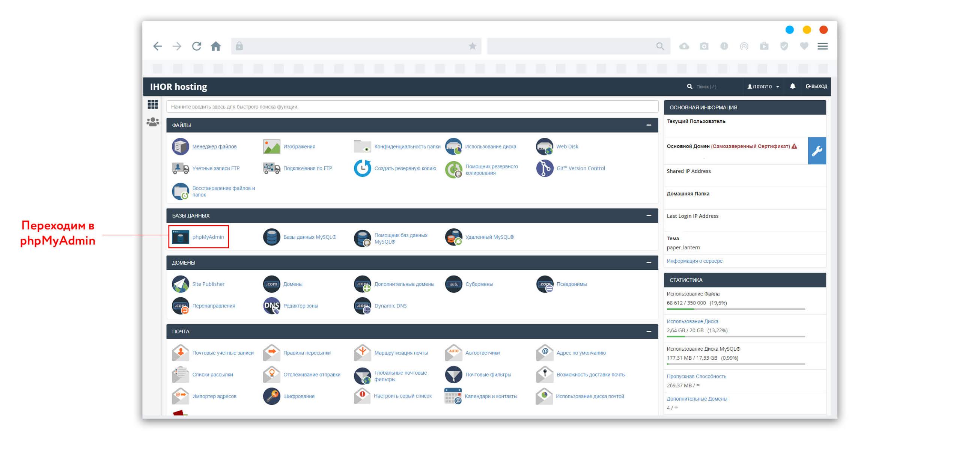Screen dimensions: 980x452
Task: Click the Правила пересылки link
Action: coord(307,353)
